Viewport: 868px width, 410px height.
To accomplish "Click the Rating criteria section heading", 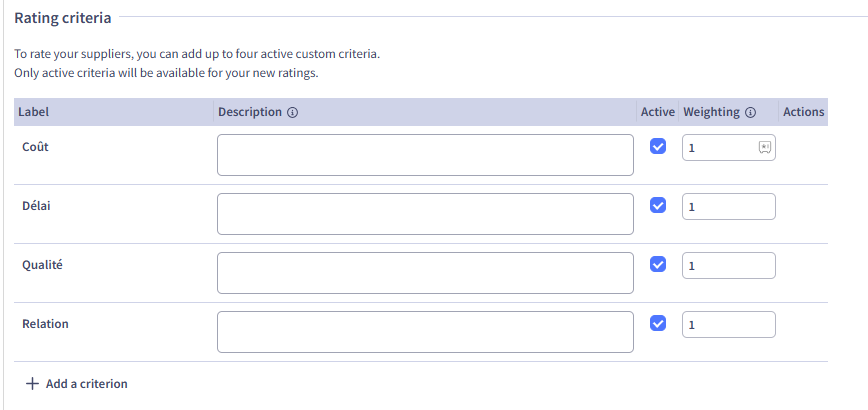I will pyautogui.click(x=63, y=17).
